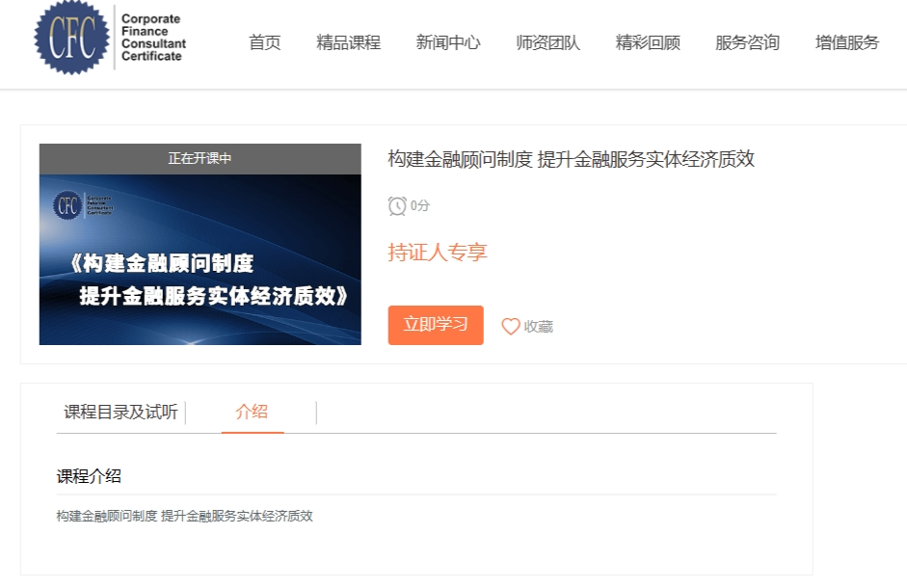Visit 精彩回顾 section
Image resolution: width=907 pixels, height=588 pixels.
(x=648, y=42)
